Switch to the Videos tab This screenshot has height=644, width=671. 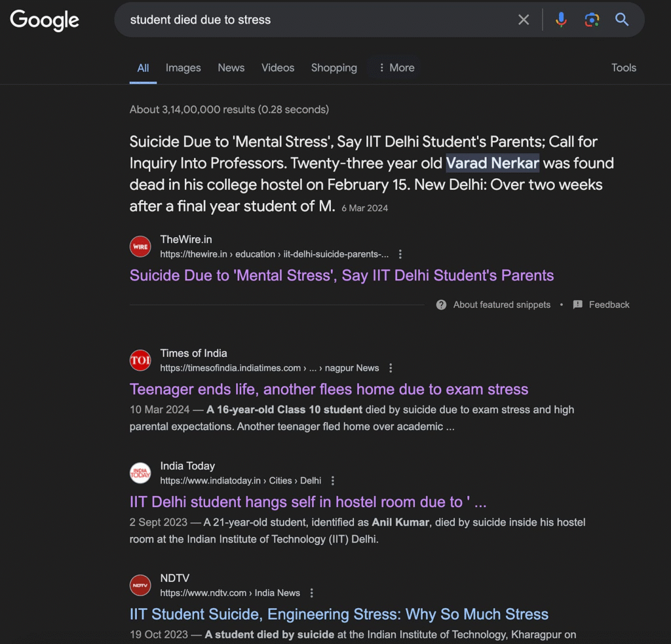[x=278, y=67]
